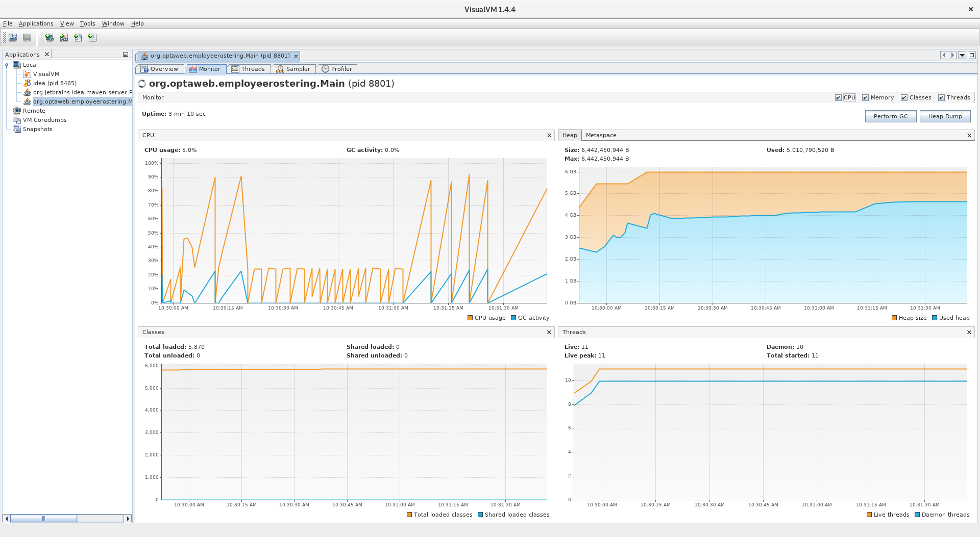Uncheck the CPU checkbox
Screen dimensions: 980x537
coord(838,97)
